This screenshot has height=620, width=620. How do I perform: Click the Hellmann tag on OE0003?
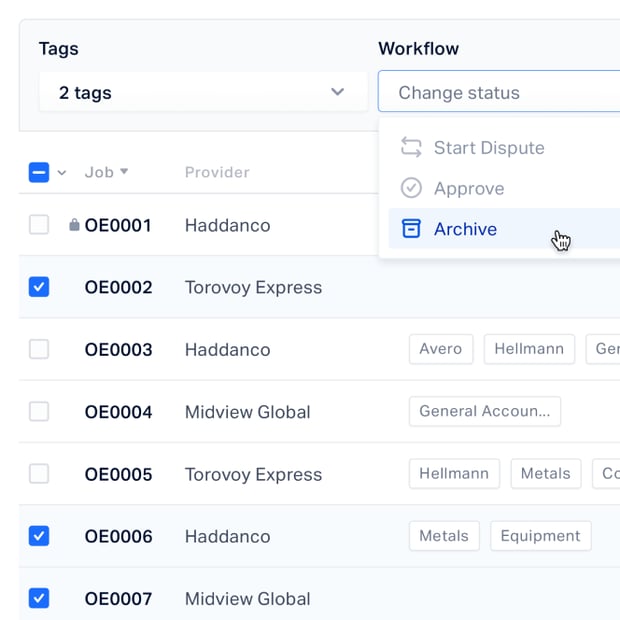pyautogui.click(x=529, y=349)
